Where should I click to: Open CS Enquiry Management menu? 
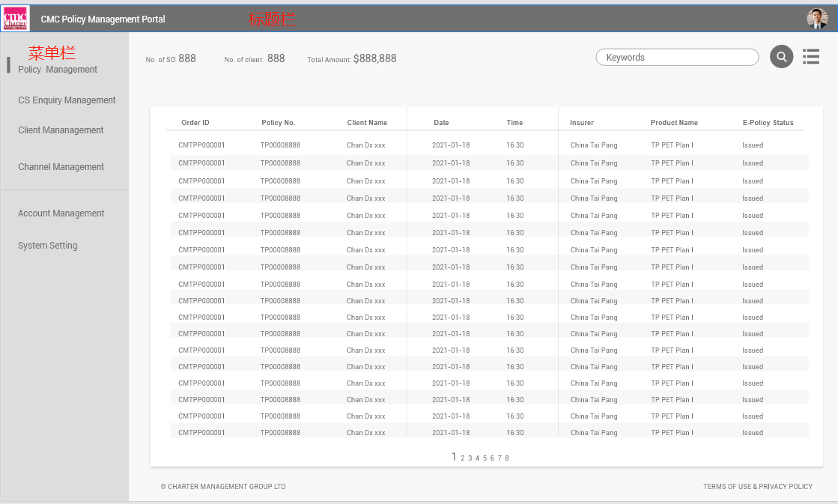coord(66,100)
